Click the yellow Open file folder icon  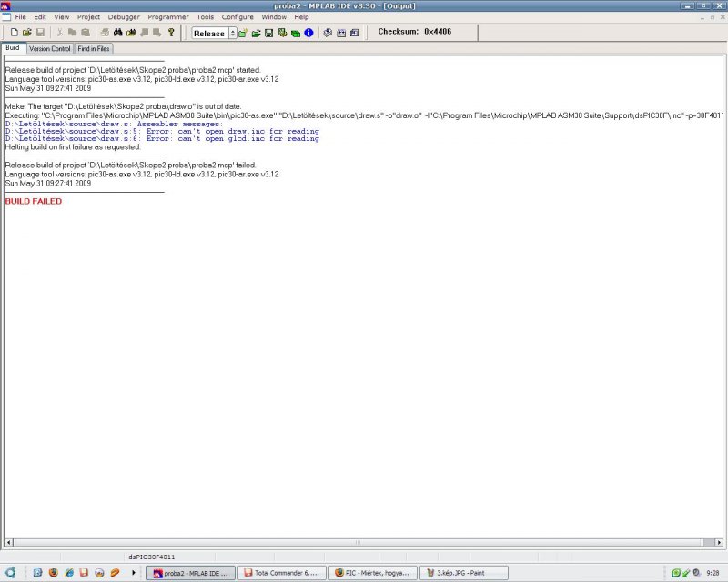point(27,33)
